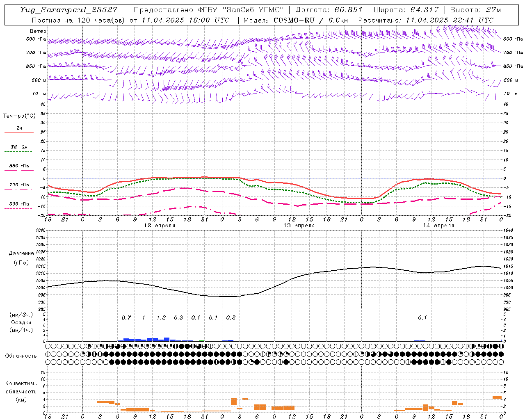Click the Давление pressure panel title
The width and height of the screenshot is (525, 420).
click(x=21, y=253)
